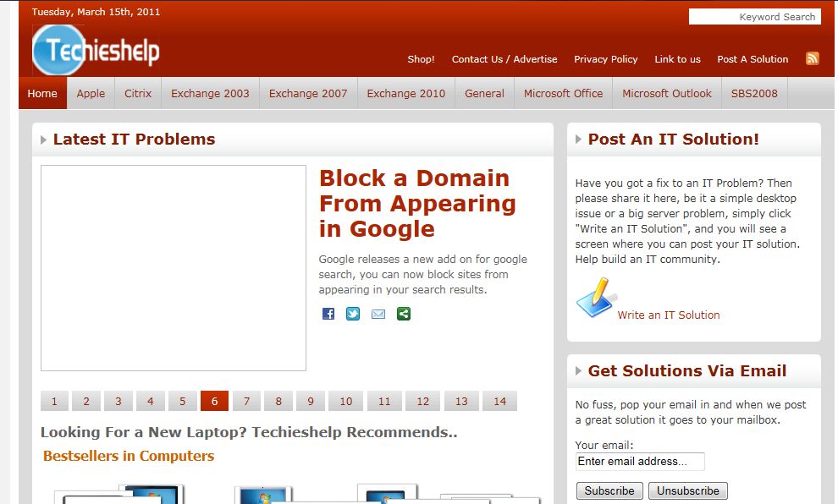Open Block a Domain From Appearing article
The height and width of the screenshot is (504, 838).
pos(417,204)
